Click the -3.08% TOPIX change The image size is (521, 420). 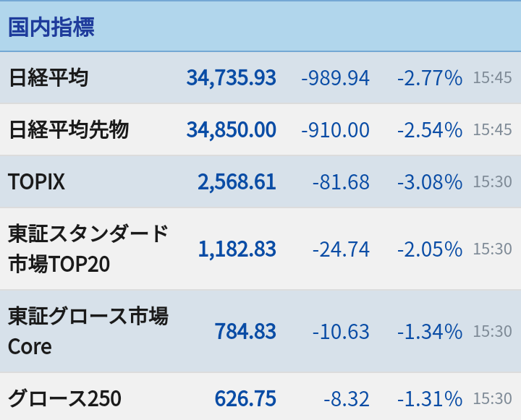(x=430, y=182)
